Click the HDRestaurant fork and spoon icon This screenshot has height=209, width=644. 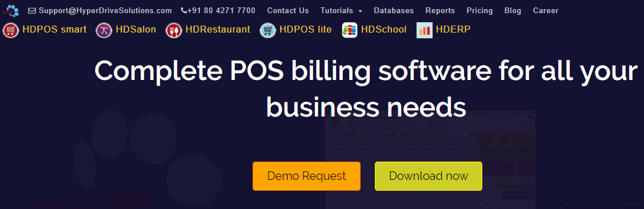tap(174, 30)
